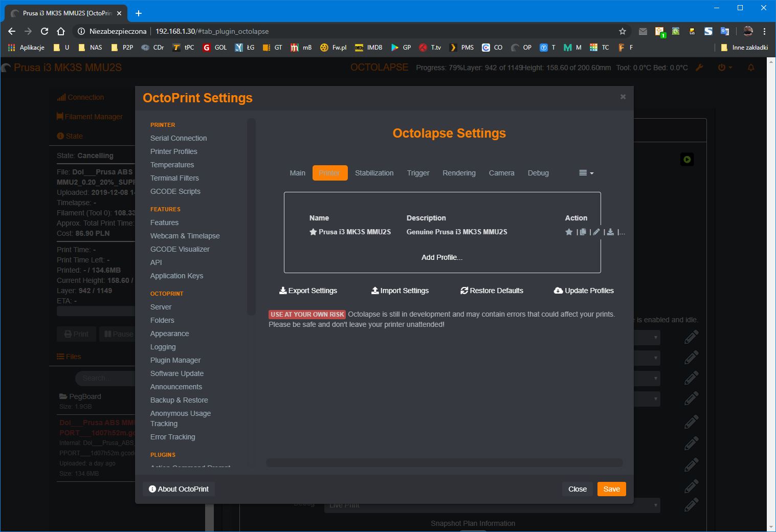Open a new browser tab
The image size is (776, 532).
pyautogui.click(x=139, y=13)
